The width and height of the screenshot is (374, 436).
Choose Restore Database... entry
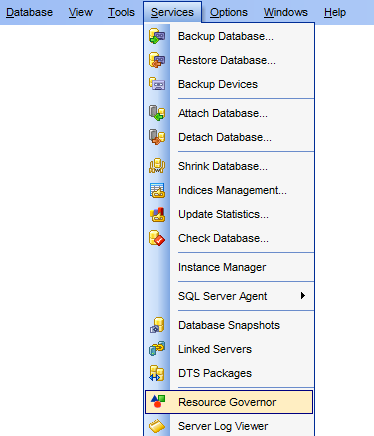click(x=229, y=60)
